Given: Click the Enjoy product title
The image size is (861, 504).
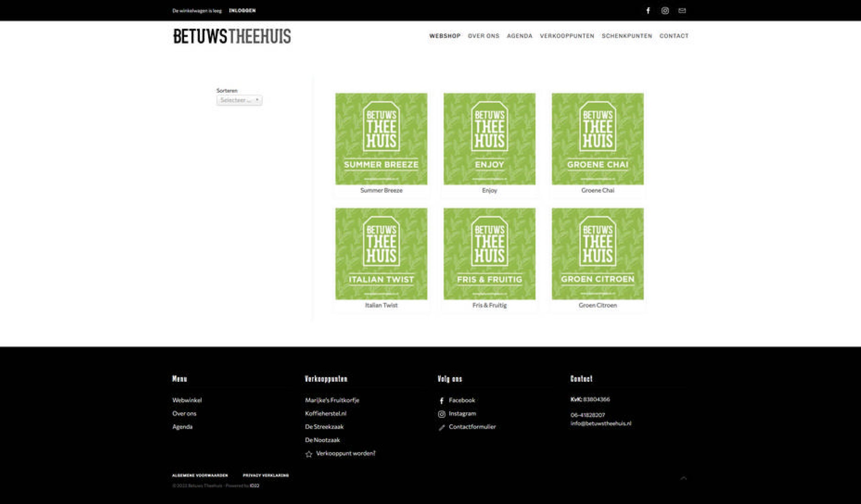Looking at the screenshot, I should 489,191.
